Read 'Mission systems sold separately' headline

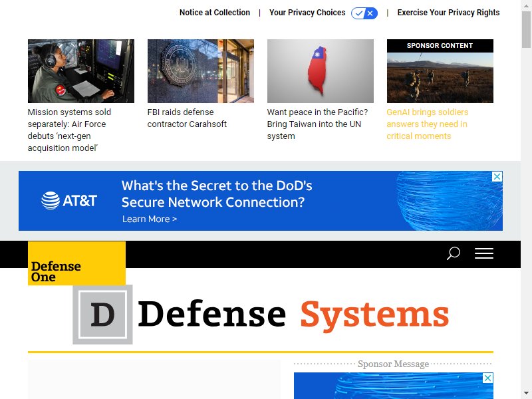69,130
